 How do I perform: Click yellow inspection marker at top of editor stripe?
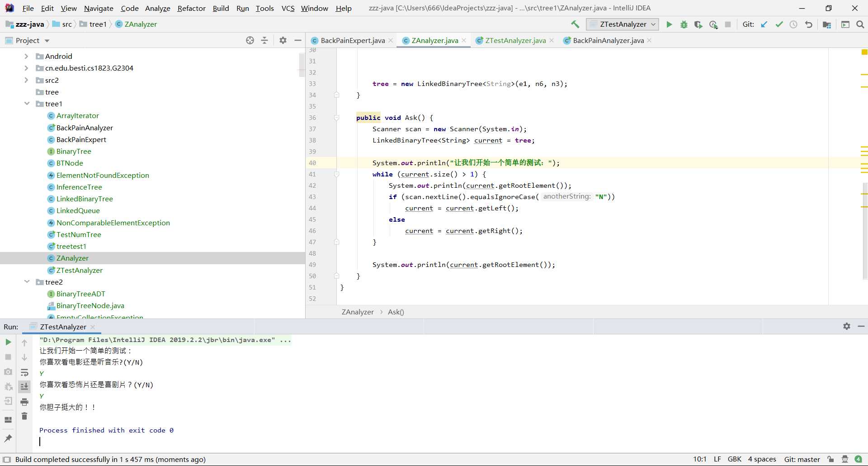click(864, 52)
